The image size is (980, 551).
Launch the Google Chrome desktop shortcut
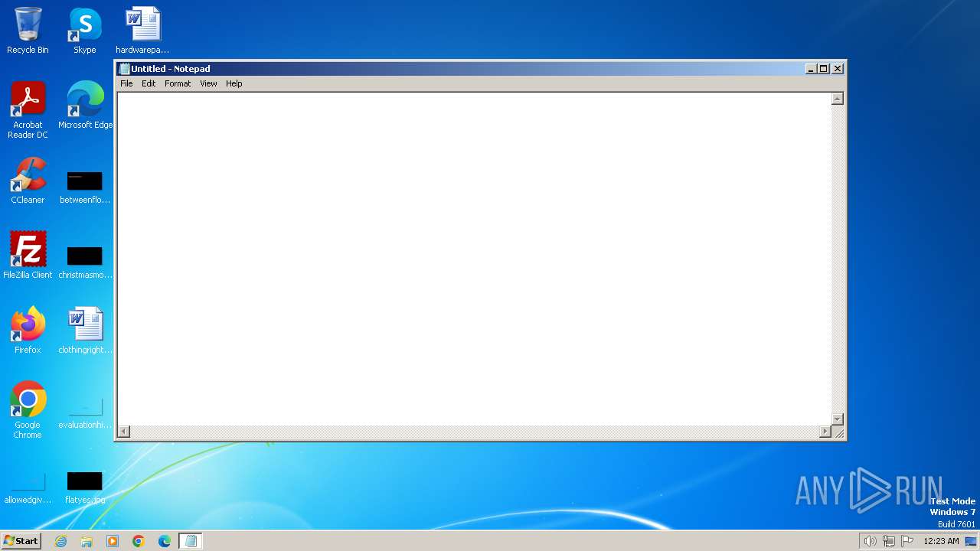(x=28, y=410)
